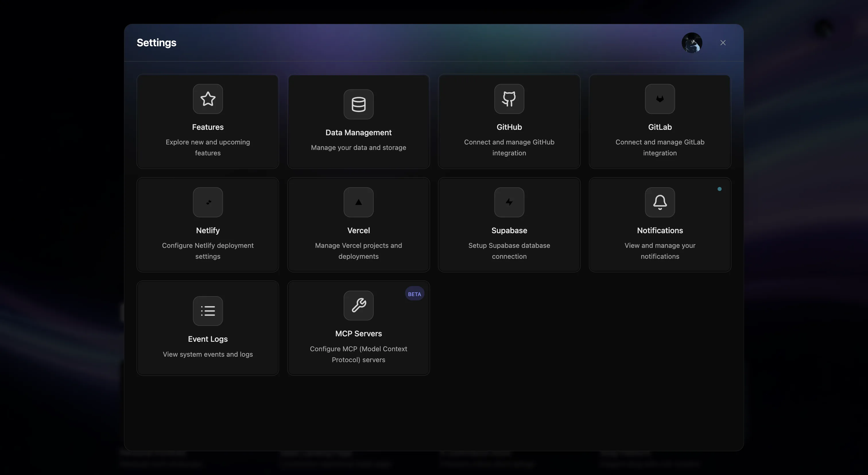The image size is (868, 475).
Task: Click the GitHub octocat icon
Action: click(x=509, y=99)
